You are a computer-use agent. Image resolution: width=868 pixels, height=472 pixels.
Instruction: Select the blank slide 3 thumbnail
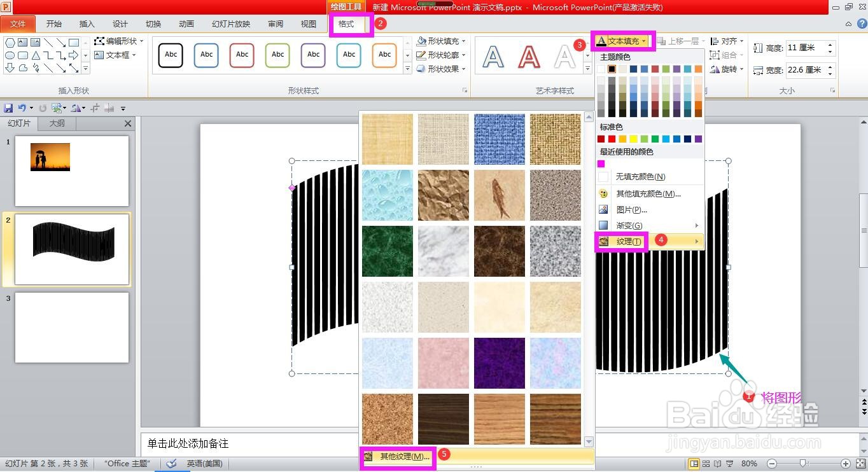72,328
